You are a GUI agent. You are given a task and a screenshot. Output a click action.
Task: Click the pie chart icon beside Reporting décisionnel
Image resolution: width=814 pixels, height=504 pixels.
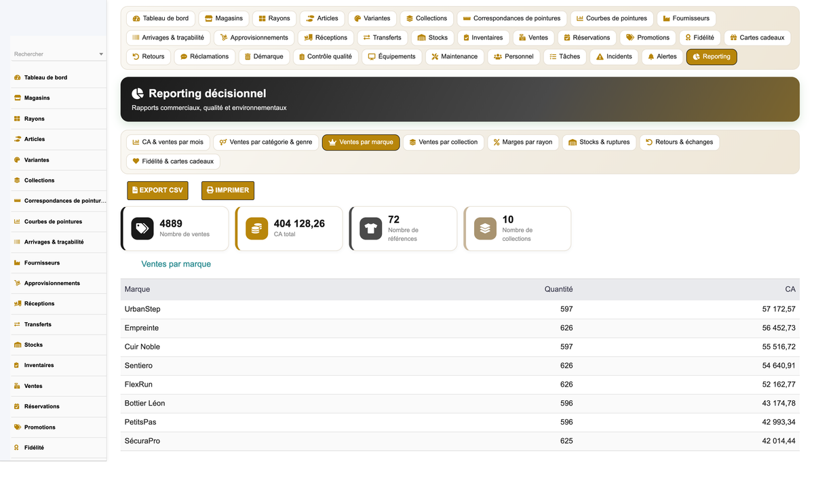(x=138, y=94)
